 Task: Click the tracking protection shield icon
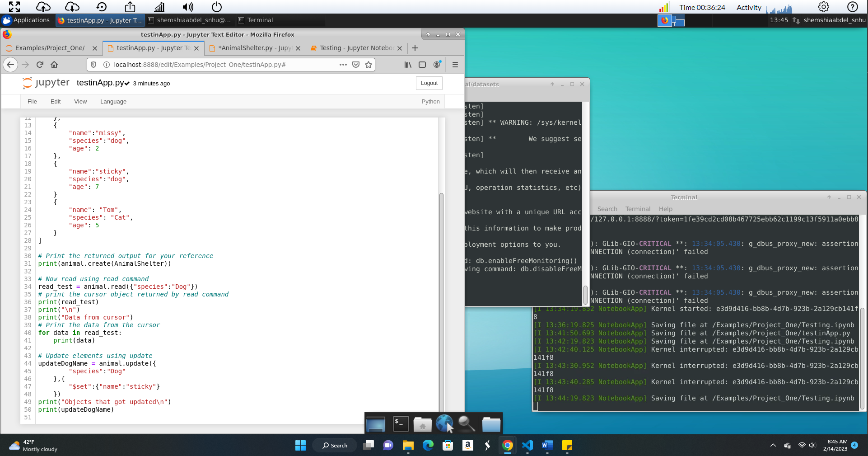pos(93,65)
